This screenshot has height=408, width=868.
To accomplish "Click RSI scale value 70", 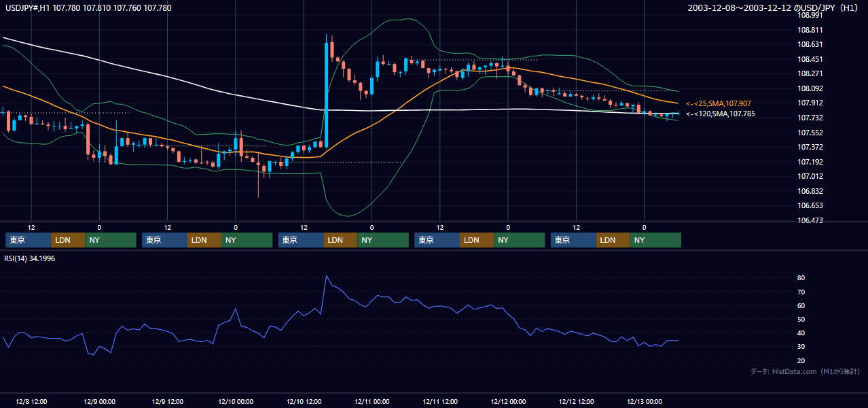I will pyautogui.click(x=801, y=292).
